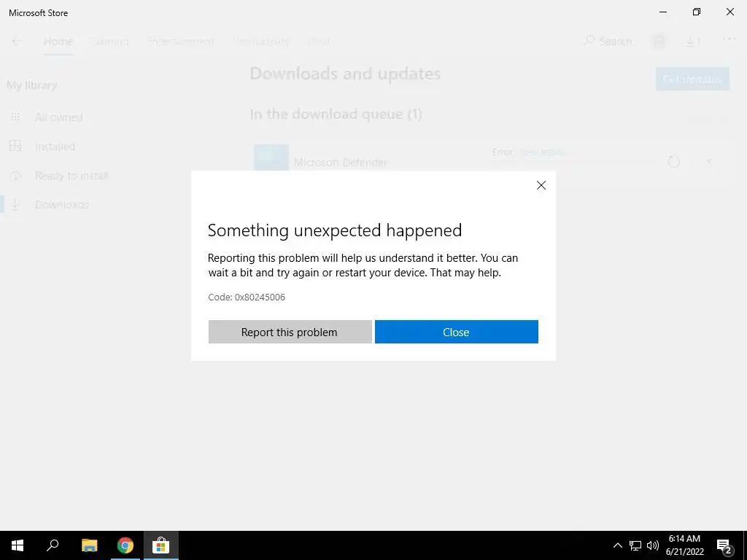The image size is (747, 560).
Task: Open the Windows Start menu
Action: 18,545
